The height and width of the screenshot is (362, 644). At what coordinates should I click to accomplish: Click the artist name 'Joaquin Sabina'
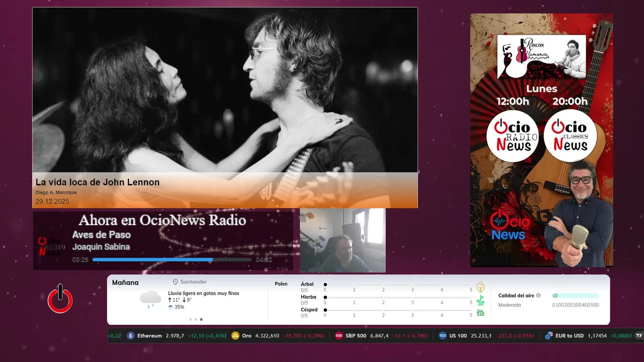(101, 247)
